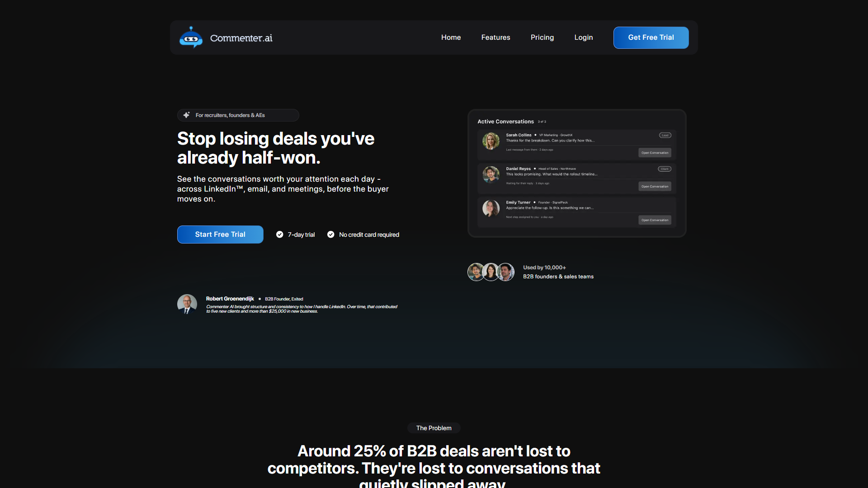Click 'Appreciate the follow-up' message preview
The width and height of the screenshot is (868, 488).
[550, 208]
